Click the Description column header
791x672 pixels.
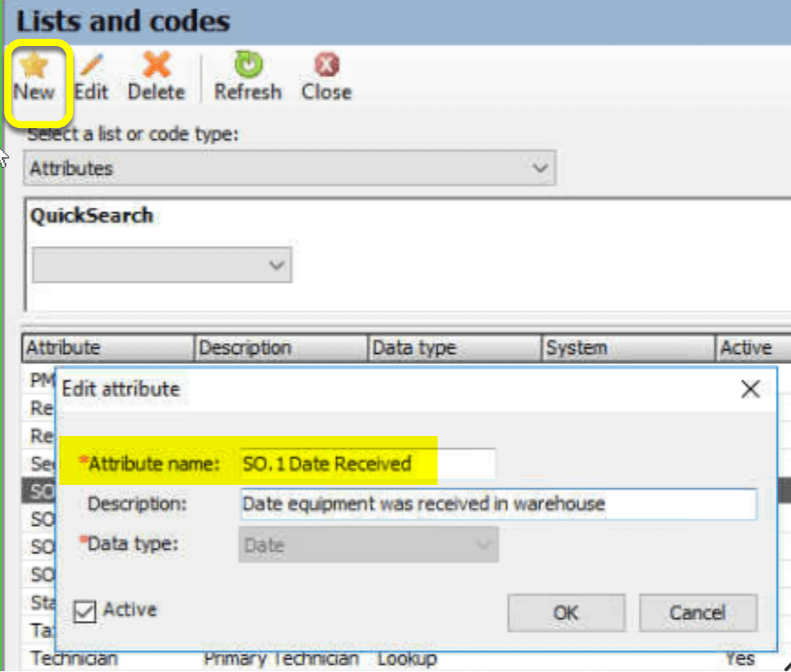click(280, 347)
